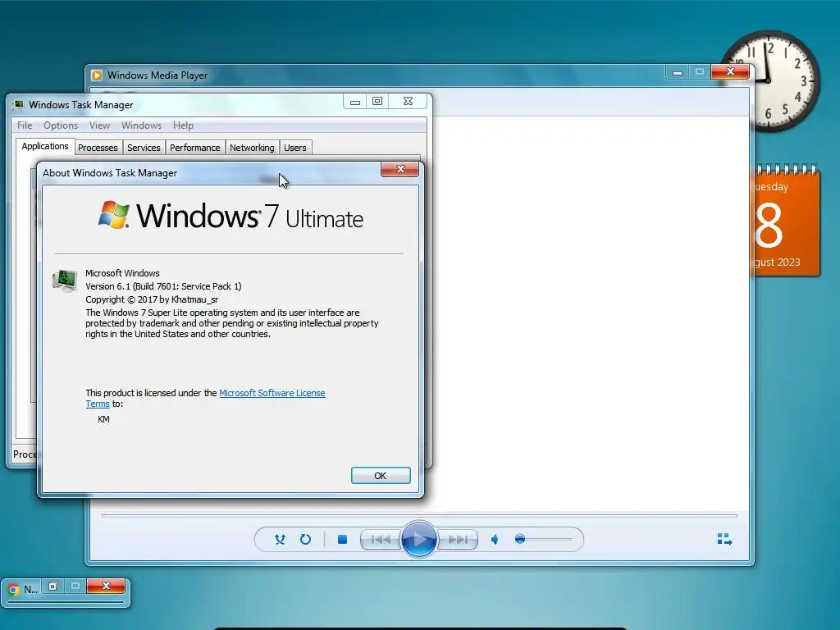Adjust the Media Player volume slider
The image size is (840, 630).
[x=543, y=539]
